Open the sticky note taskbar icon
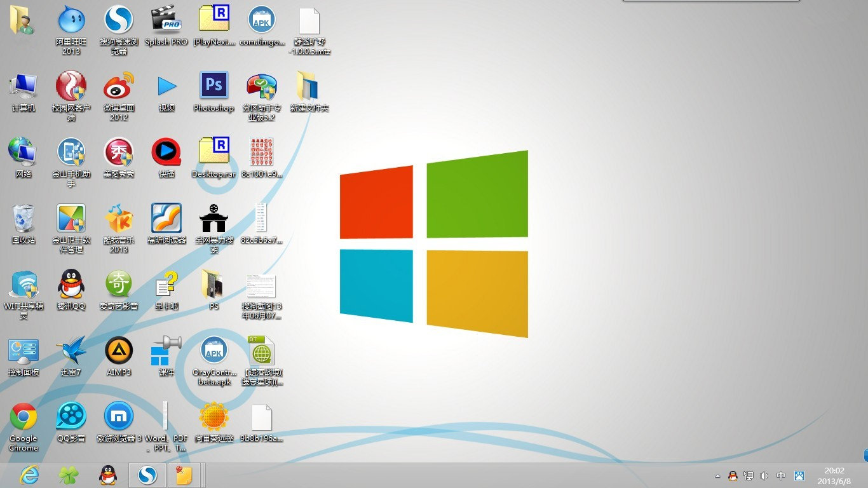The image size is (868, 488). tap(184, 475)
